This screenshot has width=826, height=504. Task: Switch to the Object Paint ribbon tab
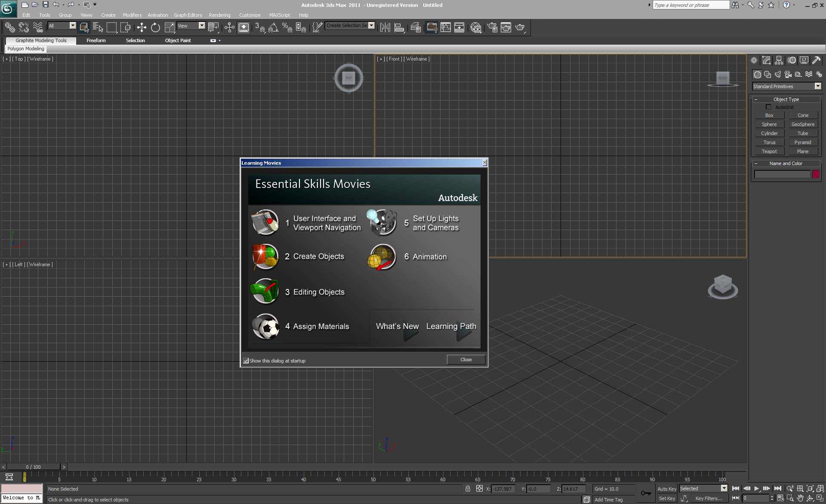tap(178, 40)
